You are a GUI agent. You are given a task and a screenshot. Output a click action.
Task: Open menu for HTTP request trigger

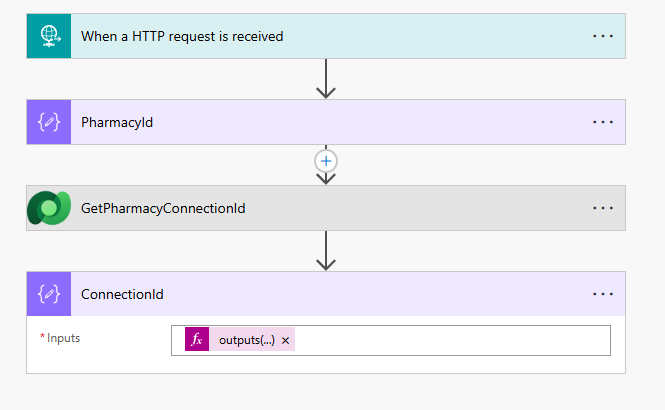coord(603,36)
